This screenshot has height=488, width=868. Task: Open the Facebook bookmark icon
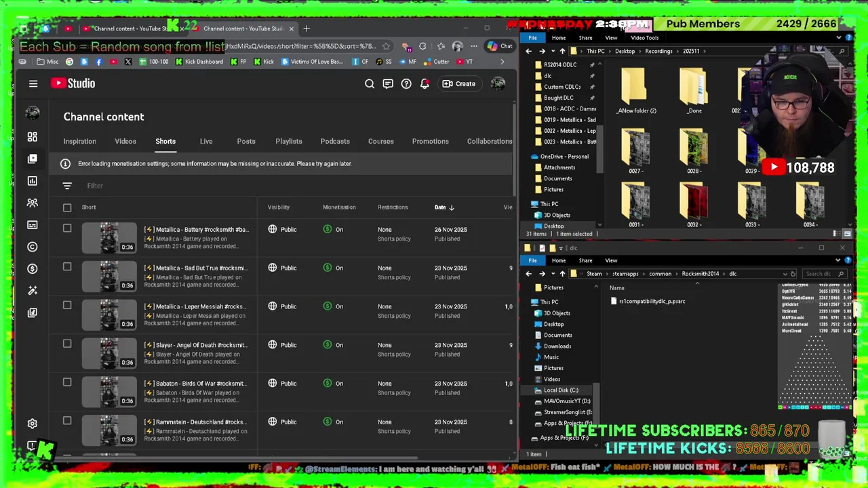point(99,62)
